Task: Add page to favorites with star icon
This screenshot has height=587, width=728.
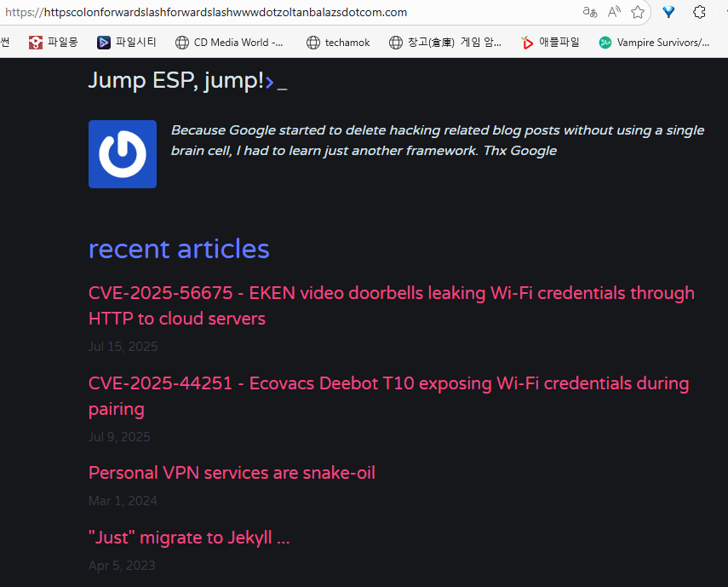Action: tap(638, 12)
